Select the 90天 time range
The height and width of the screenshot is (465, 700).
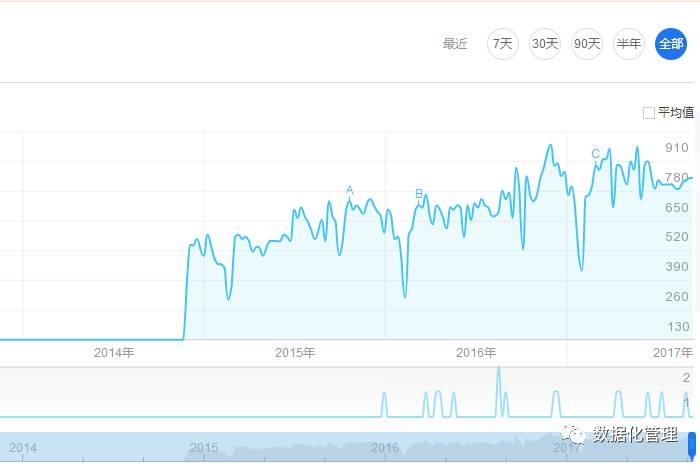587,44
